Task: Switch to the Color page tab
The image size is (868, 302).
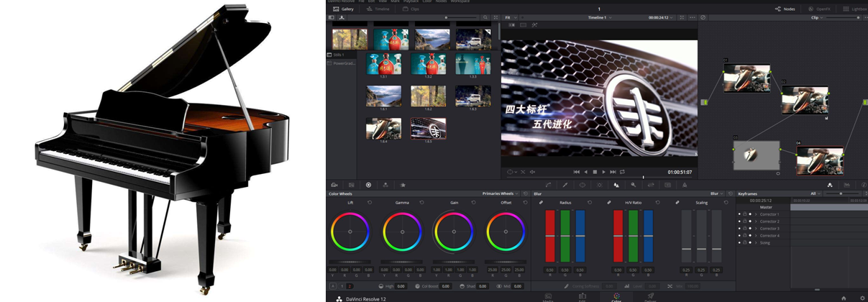Action: (x=616, y=297)
